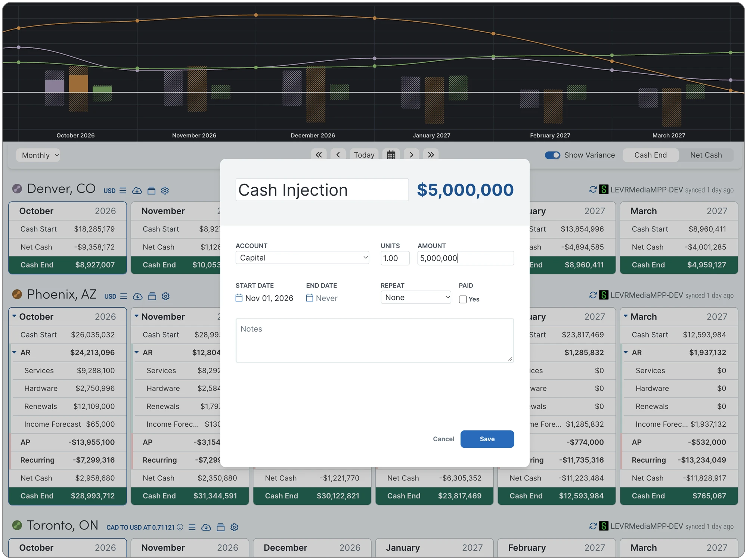The height and width of the screenshot is (560, 747).
Task: Click the Today button
Action: [364, 155]
